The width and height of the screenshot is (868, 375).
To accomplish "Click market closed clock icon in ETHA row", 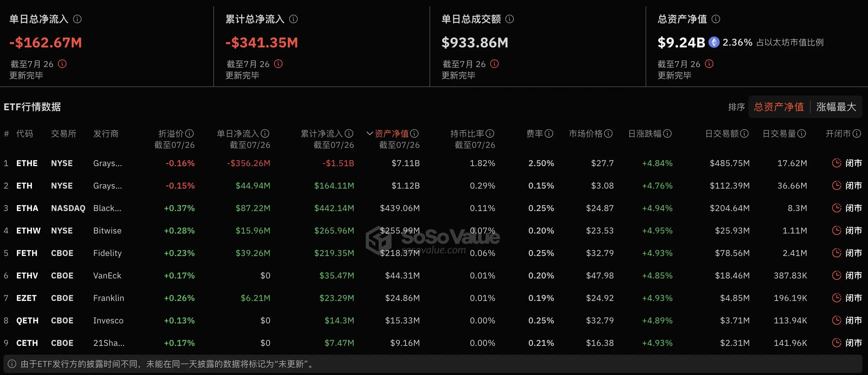I will 837,208.
